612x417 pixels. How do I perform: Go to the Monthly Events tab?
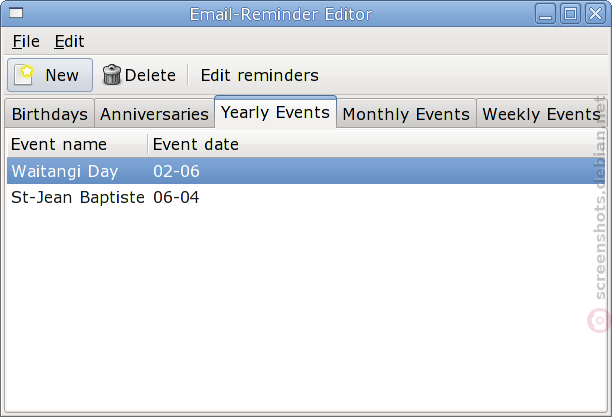(406, 114)
